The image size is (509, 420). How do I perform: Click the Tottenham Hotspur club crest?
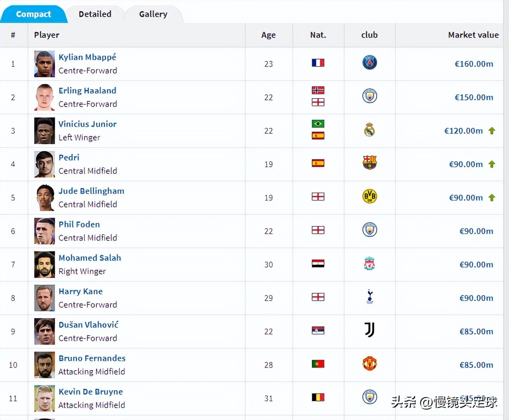[x=369, y=297]
